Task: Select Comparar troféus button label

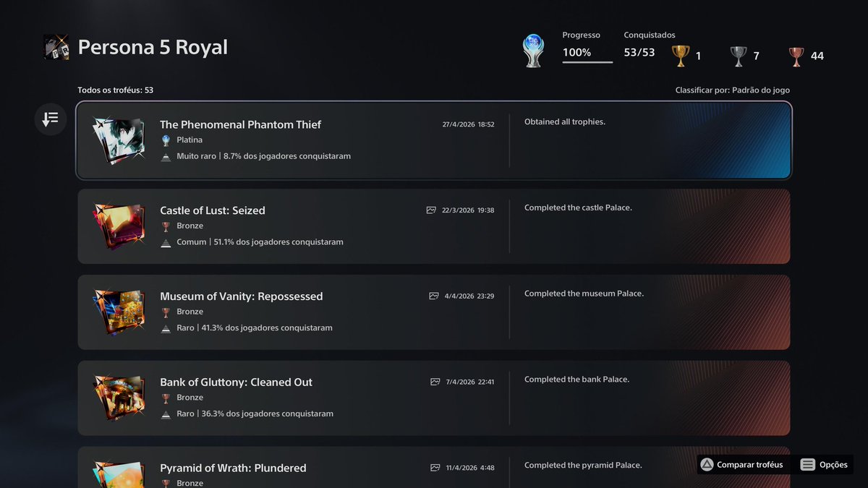Action: click(749, 465)
